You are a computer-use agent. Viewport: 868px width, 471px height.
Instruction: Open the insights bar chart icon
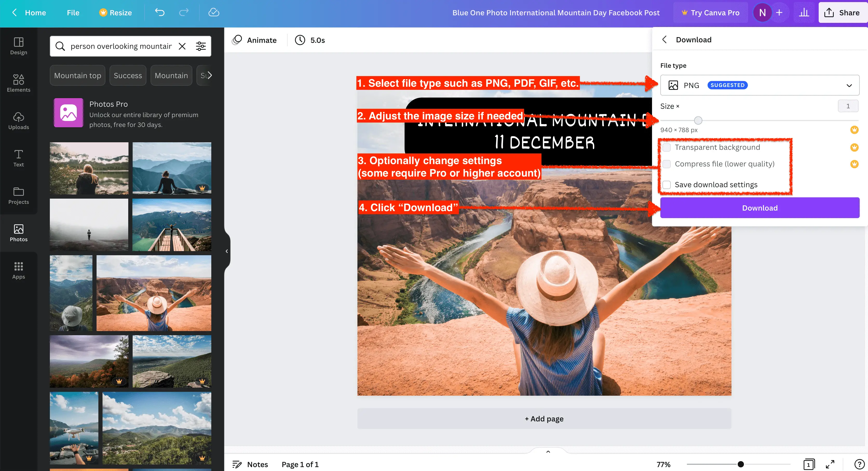(x=804, y=12)
